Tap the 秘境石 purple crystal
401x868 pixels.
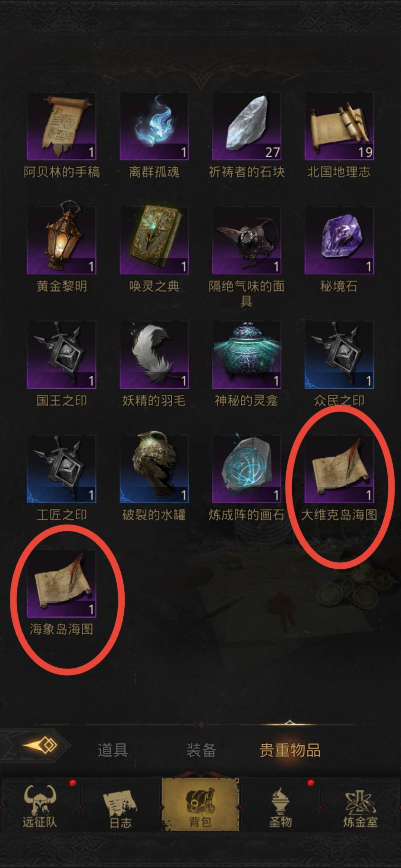[339, 240]
